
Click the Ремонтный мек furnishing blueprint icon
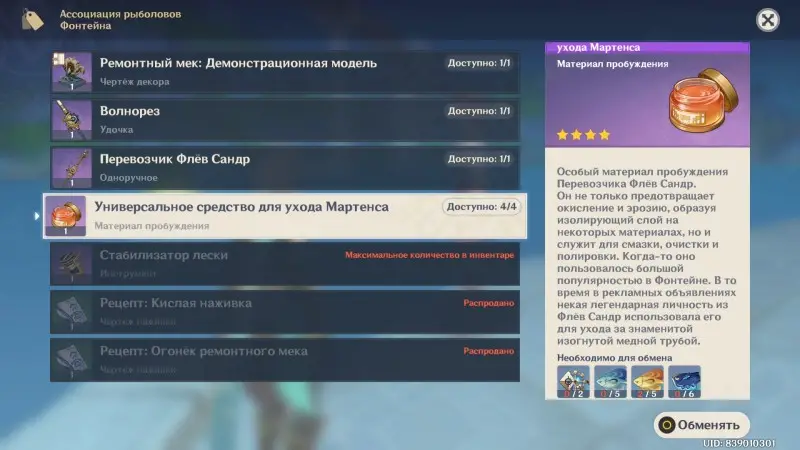click(x=71, y=72)
